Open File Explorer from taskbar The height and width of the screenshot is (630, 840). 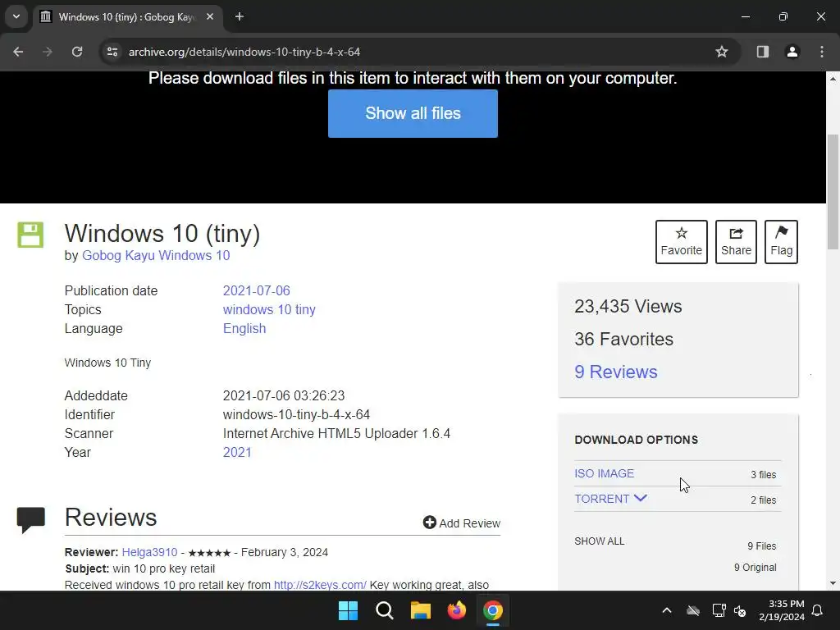click(x=421, y=610)
